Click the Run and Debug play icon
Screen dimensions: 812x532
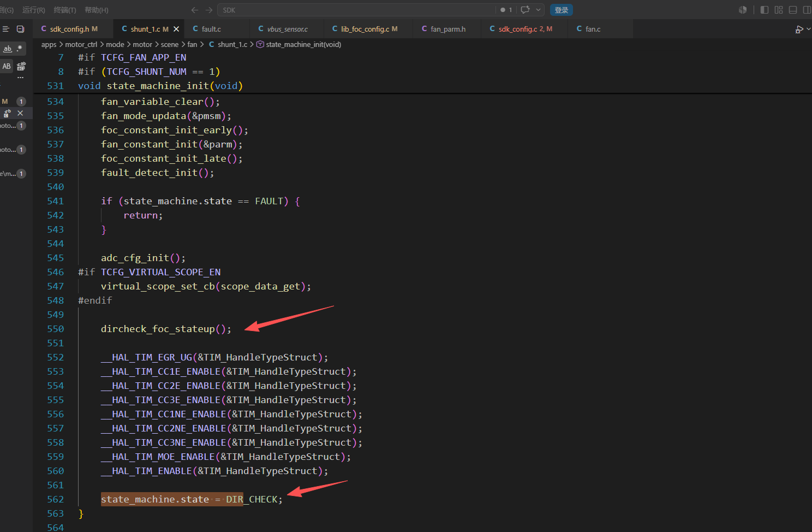799,29
